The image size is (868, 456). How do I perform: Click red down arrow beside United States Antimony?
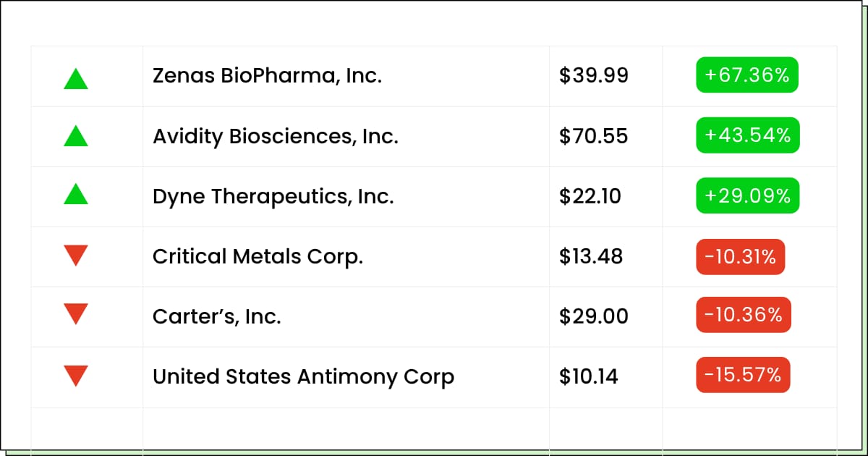point(76,376)
